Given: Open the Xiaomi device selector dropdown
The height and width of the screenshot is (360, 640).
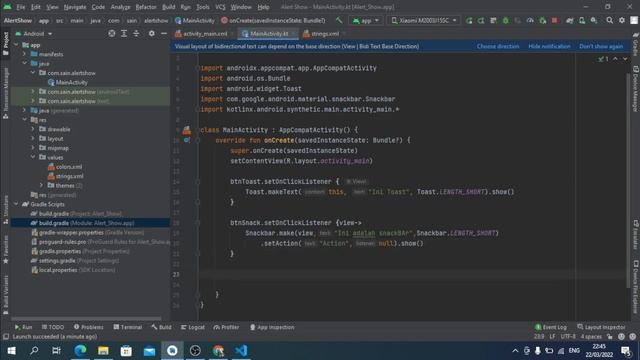Looking at the screenshot, I should pyautogui.click(x=423, y=20).
